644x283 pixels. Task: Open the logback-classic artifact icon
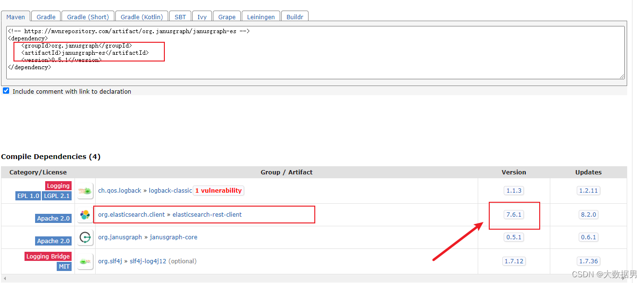point(85,191)
